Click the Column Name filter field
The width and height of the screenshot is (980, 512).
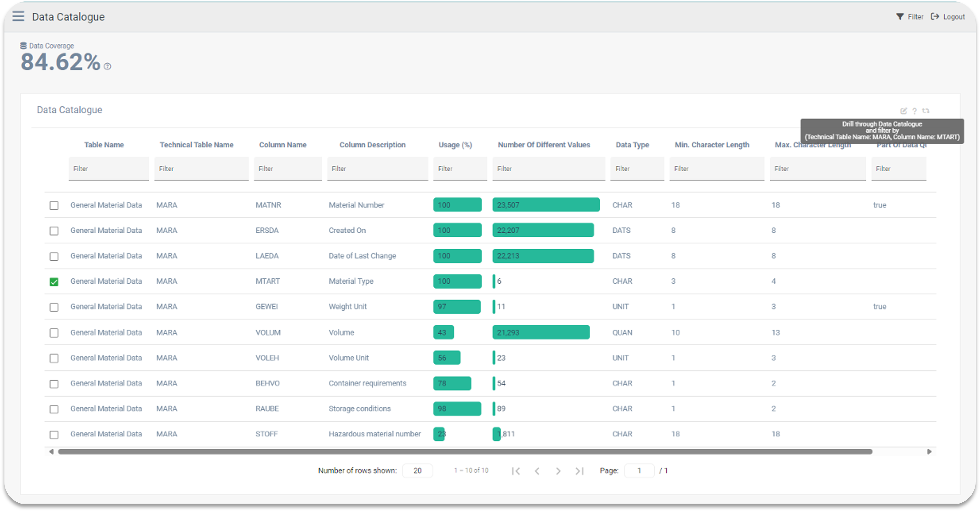(288, 169)
